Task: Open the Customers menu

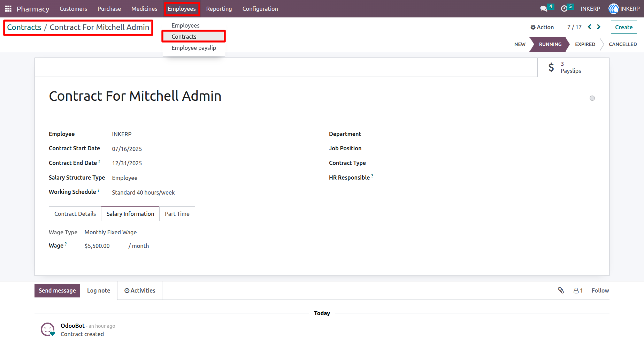Action: 73,9
